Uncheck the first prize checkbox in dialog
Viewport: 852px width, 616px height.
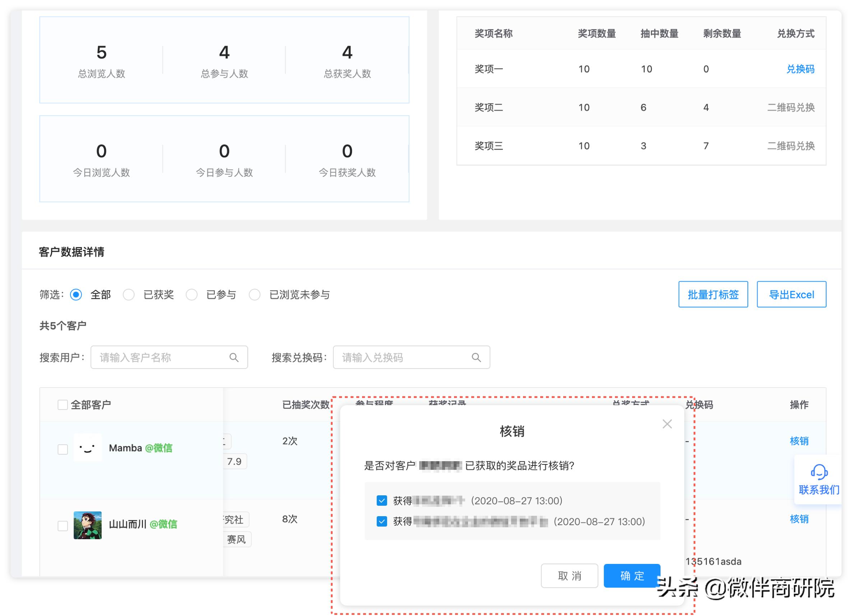click(x=382, y=500)
